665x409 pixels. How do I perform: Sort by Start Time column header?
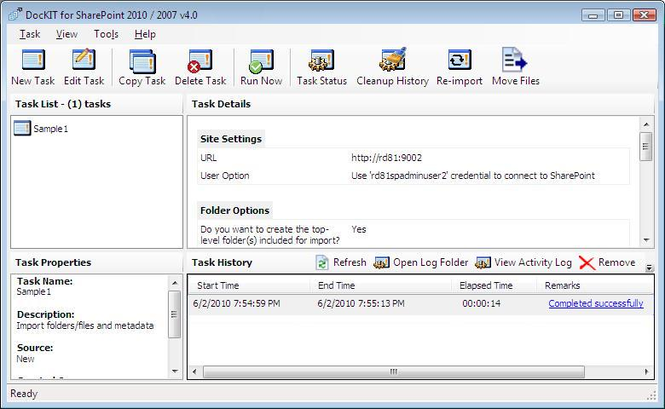tap(249, 286)
